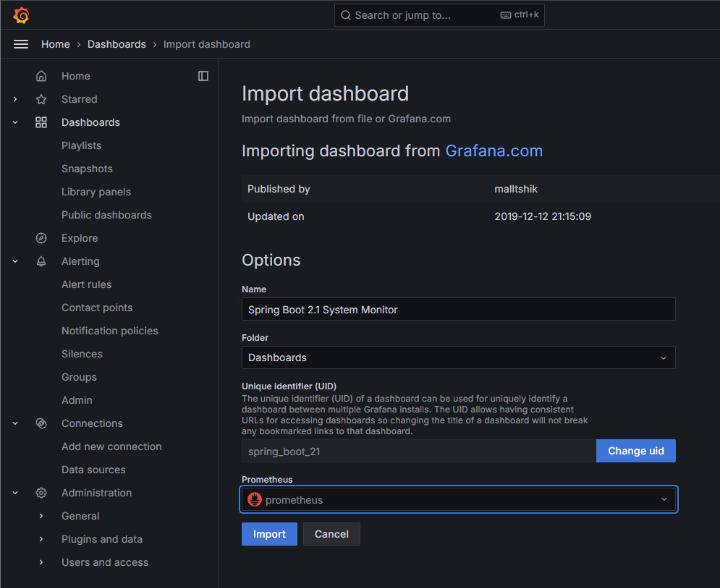Open Explore in the sidebar
Screen dimensions: 720x588
point(79,238)
